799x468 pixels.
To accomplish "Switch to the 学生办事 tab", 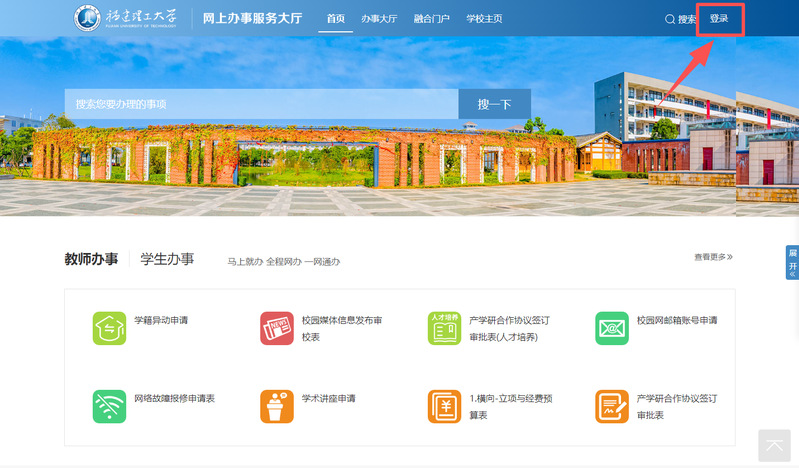I will pyautogui.click(x=167, y=259).
